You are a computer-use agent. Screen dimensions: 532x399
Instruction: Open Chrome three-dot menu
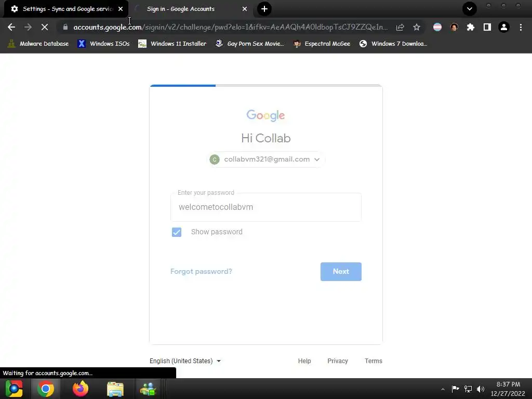521,27
